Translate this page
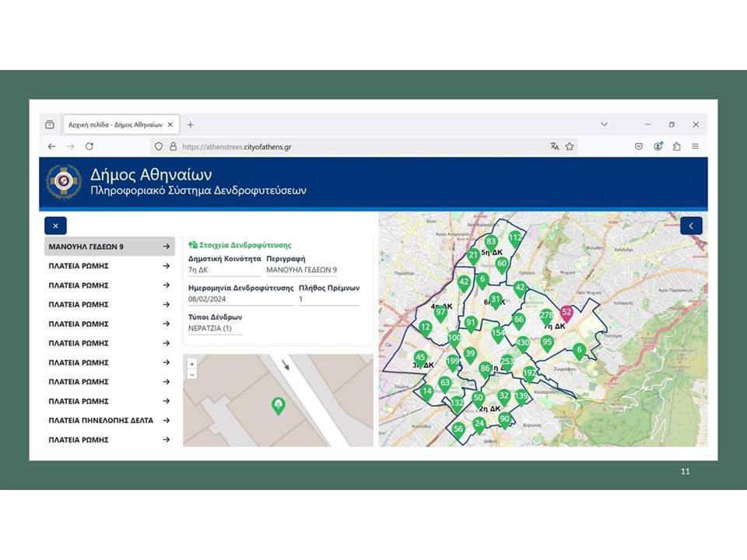747x560 pixels. click(555, 147)
